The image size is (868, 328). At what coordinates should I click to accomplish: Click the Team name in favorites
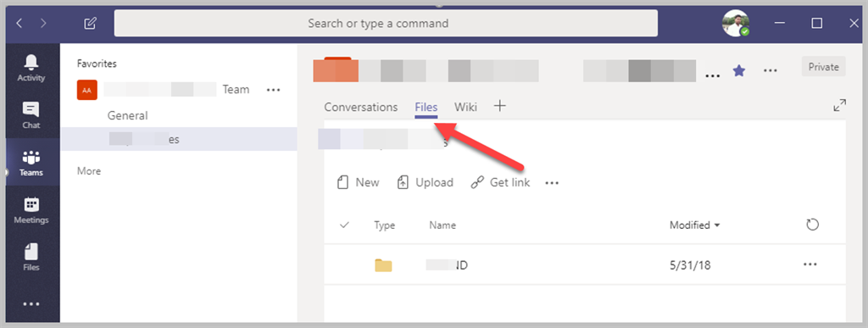point(236,90)
